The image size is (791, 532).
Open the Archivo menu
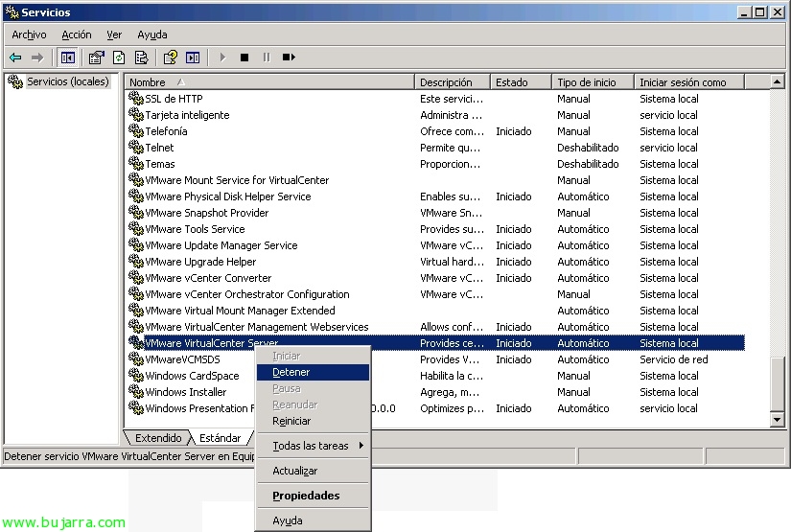coord(29,35)
